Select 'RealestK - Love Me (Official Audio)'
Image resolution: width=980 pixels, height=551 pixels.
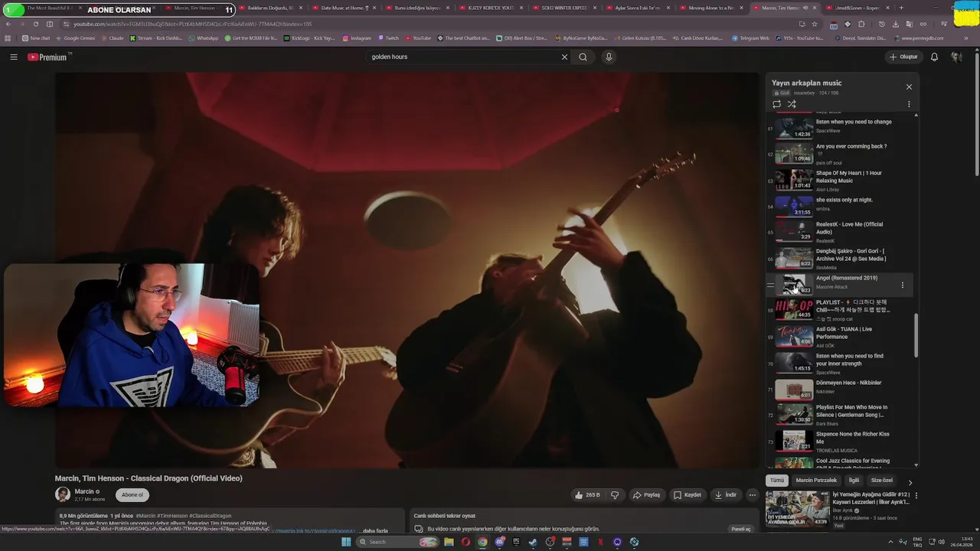840,232
